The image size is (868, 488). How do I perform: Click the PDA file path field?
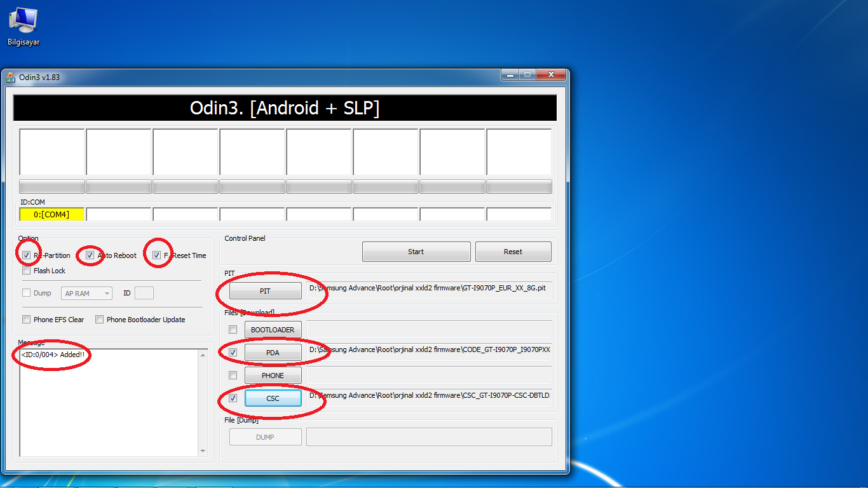coord(429,352)
